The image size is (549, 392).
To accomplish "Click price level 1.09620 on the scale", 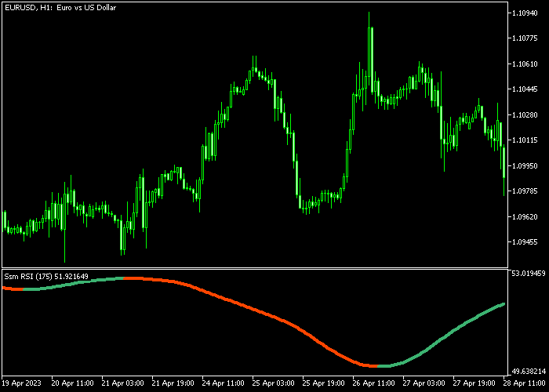I will (525, 216).
